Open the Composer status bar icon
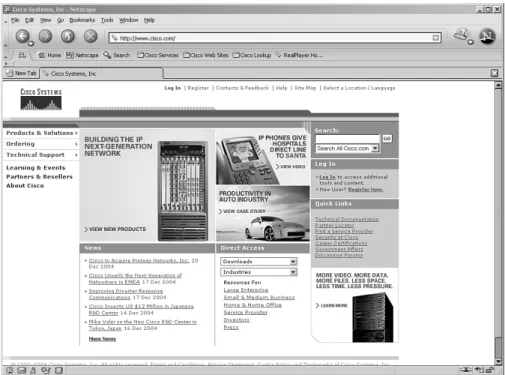The image size is (505, 375). coord(46,370)
